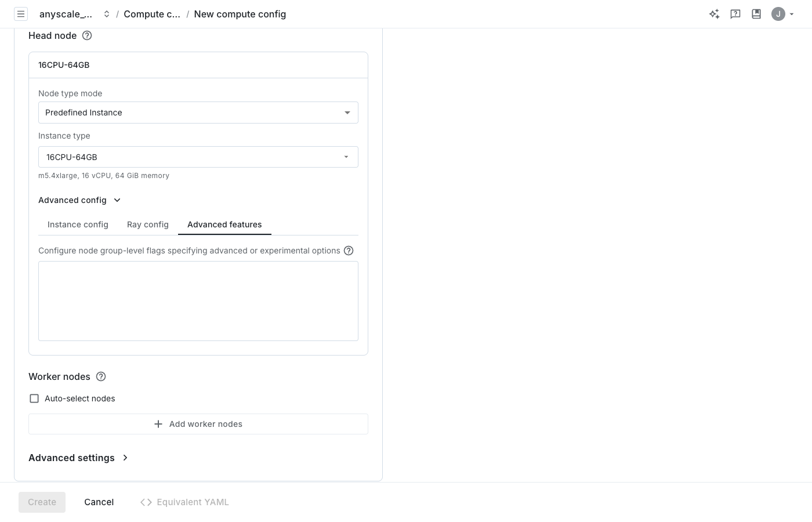Enable the Auto-select nodes checkbox
812x522 pixels.
point(34,398)
